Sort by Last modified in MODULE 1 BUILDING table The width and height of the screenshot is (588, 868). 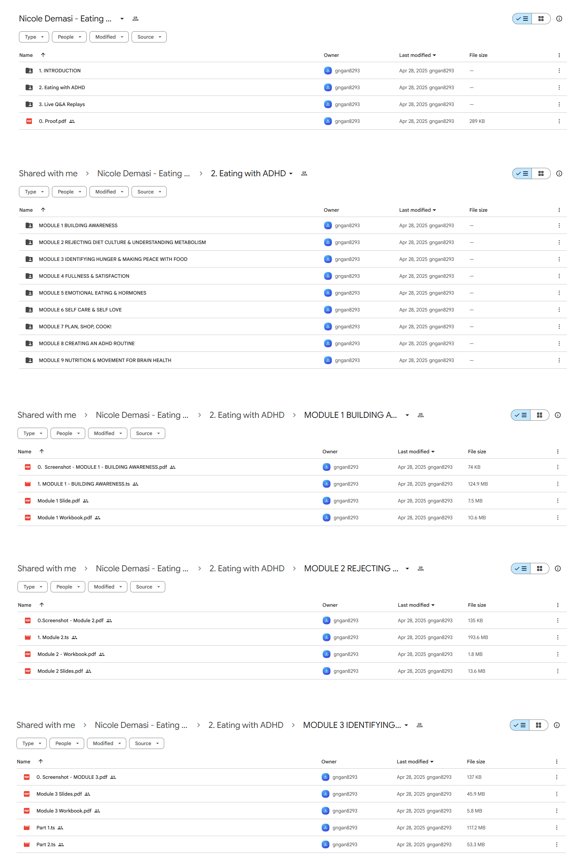416,452
